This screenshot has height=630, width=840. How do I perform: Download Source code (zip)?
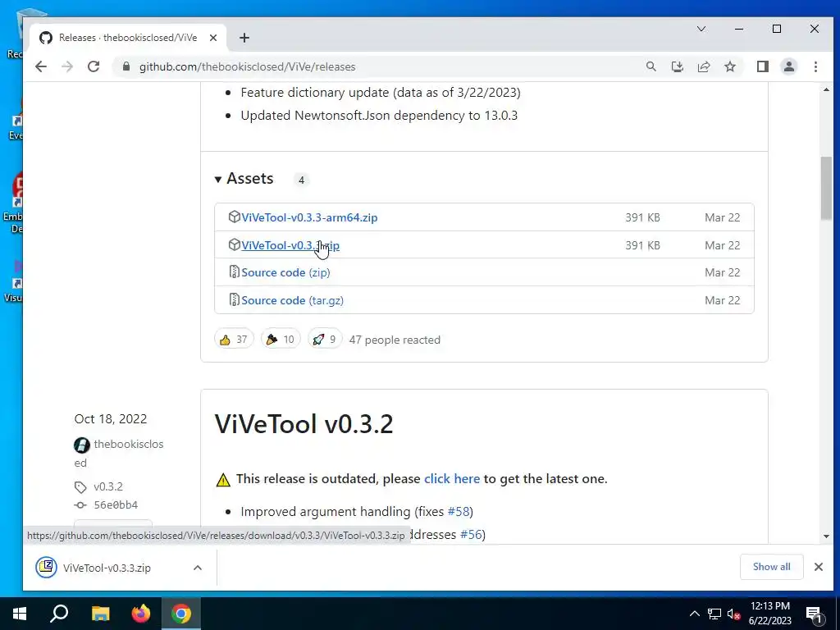coord(285,272)
